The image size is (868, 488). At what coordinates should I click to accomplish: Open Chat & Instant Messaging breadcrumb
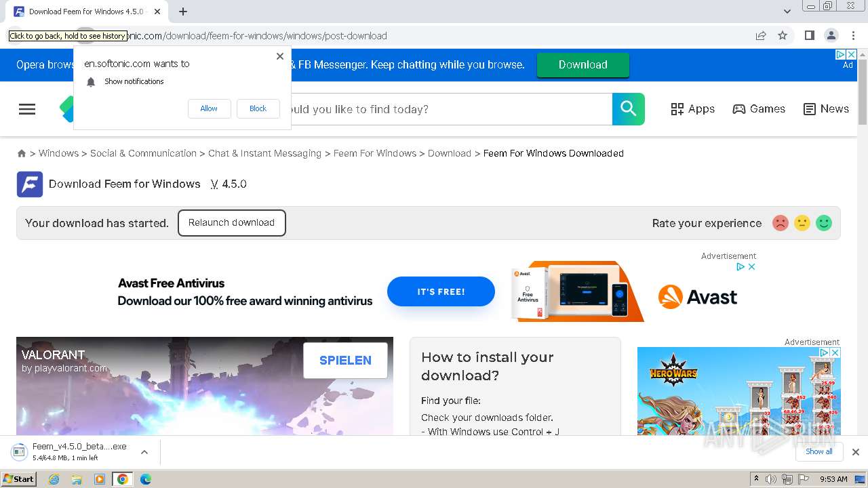(x=264, y=153)
